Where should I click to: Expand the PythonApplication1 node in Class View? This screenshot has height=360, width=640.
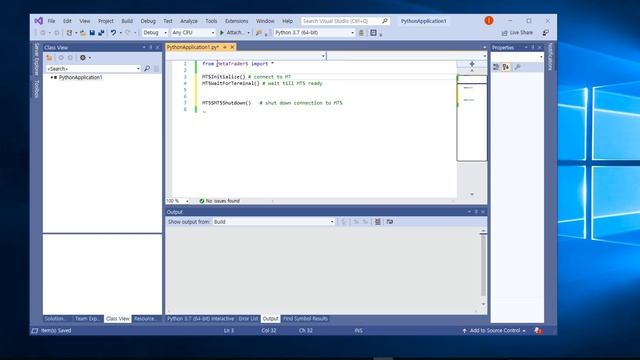tap(51, 77)
